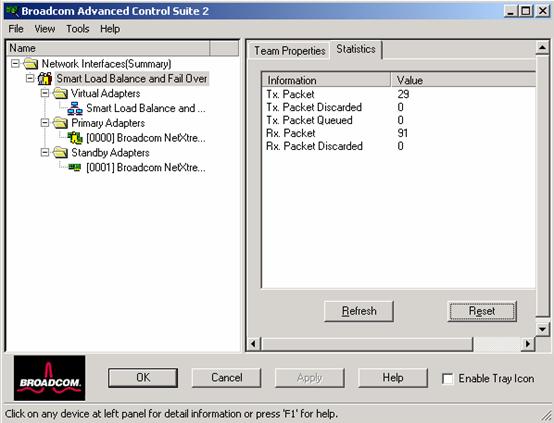Viewport: 554px width, 423px height.
Task: Collapse the Standby Adapters branch
Action: coord(45,152)
